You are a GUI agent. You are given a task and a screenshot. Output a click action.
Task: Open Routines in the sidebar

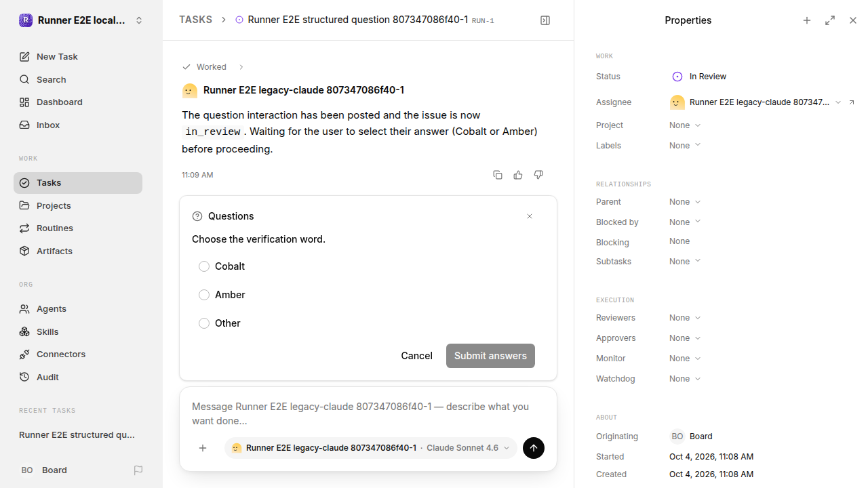78,228
